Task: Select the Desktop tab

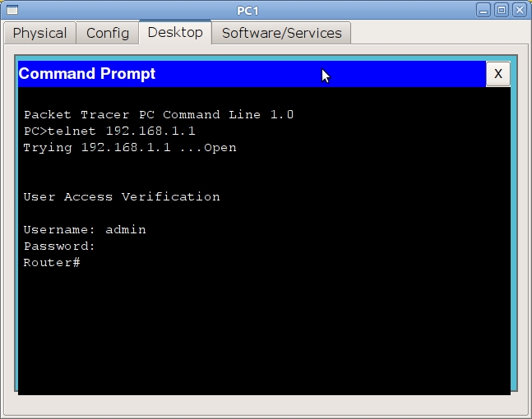Action: pyautogui.click(x=175, y=33)
